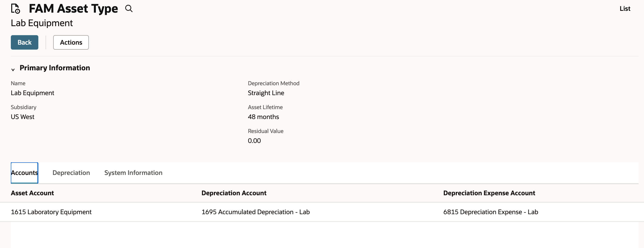The image size is (644, 248).
Task: Click the Depreciation Account column header
Action: [x=234, y=193]
